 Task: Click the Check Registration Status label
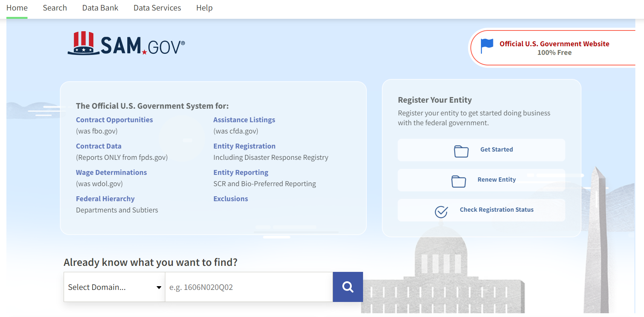coord(496,209)
